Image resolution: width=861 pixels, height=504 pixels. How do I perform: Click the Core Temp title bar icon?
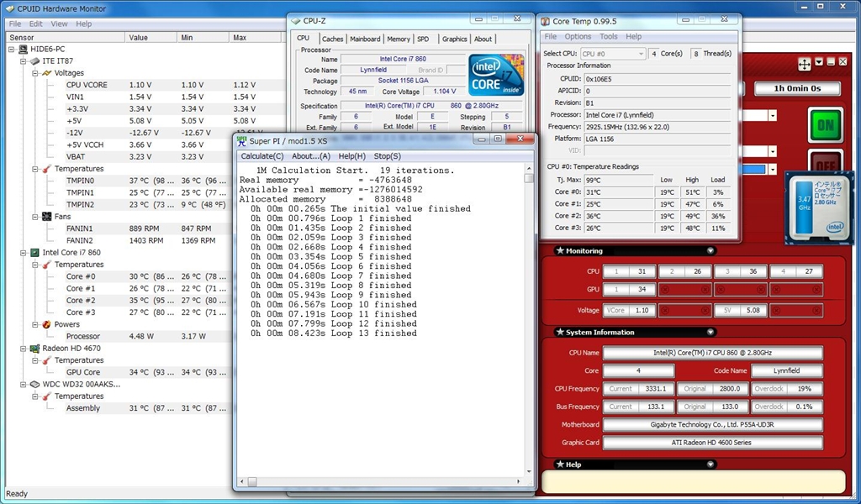coord(545,21)
